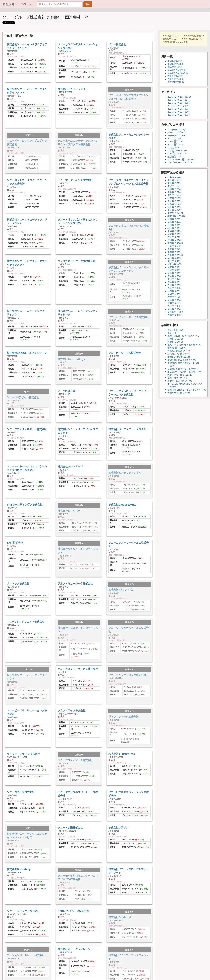This screenshot has height=980, width=210.
Task: Open 株式会社ソニー・ミュージックレーベルズ link
Action: click(128, 137)
